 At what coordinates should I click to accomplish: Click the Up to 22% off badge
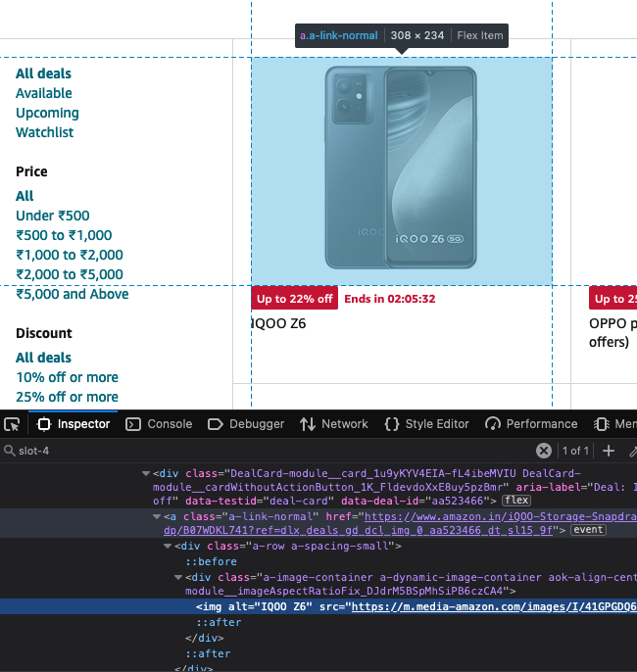pos(295,298)
